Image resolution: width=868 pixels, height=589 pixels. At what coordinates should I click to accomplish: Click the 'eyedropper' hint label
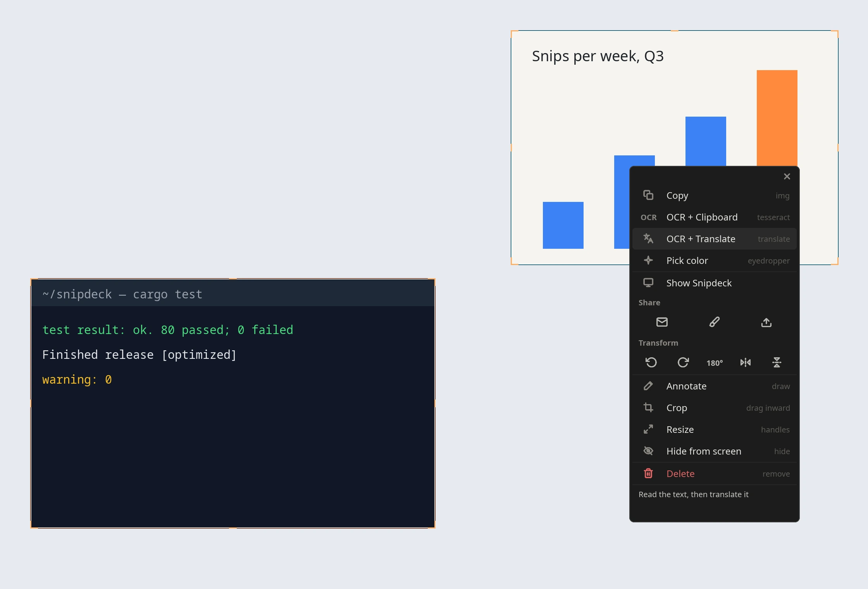point(769,261)
